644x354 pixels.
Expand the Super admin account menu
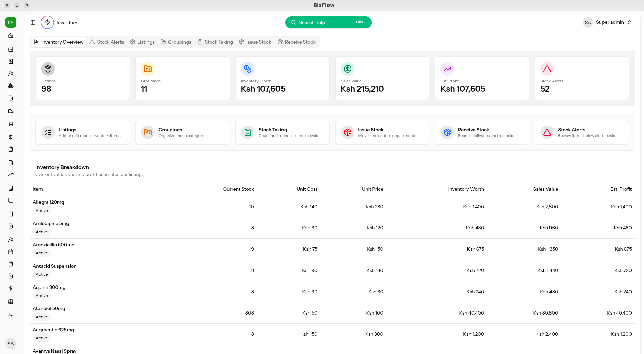607,22
